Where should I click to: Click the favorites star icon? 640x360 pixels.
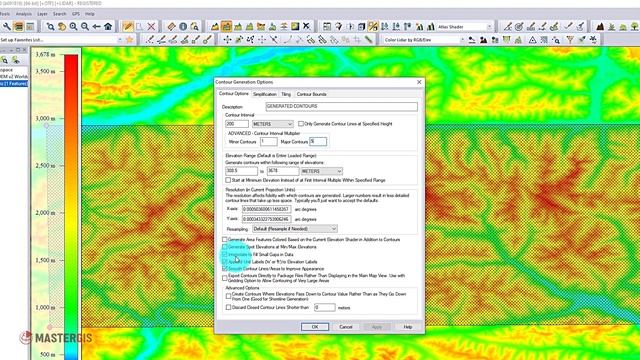pyautogui.click(x=129, y=40)
